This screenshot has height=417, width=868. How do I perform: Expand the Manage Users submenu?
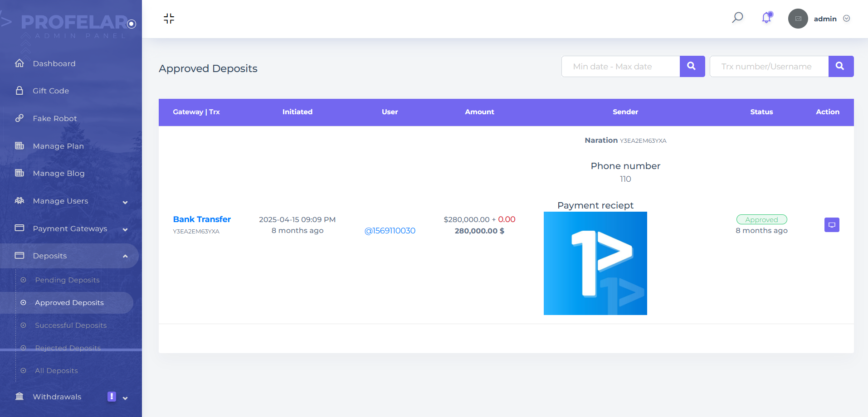pyautogui.click(x=125, y=202)
